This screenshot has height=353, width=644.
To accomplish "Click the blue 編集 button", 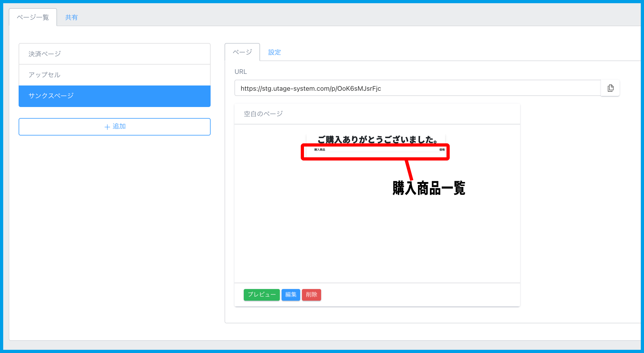I will tap(291, 295).
